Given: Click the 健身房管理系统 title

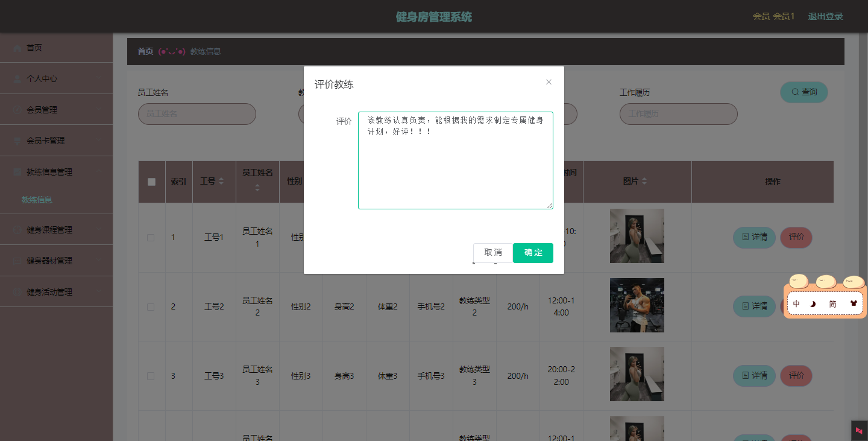Looking at the screenshot, I should tap(434, 17).
